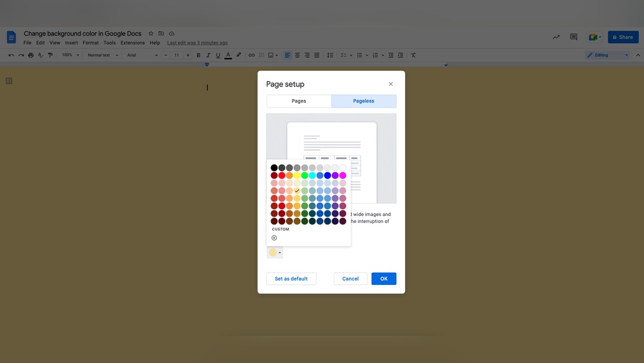Screen dimensions: 644x363
Task: Increase the font size with plus
Action: tap(187, 55)
